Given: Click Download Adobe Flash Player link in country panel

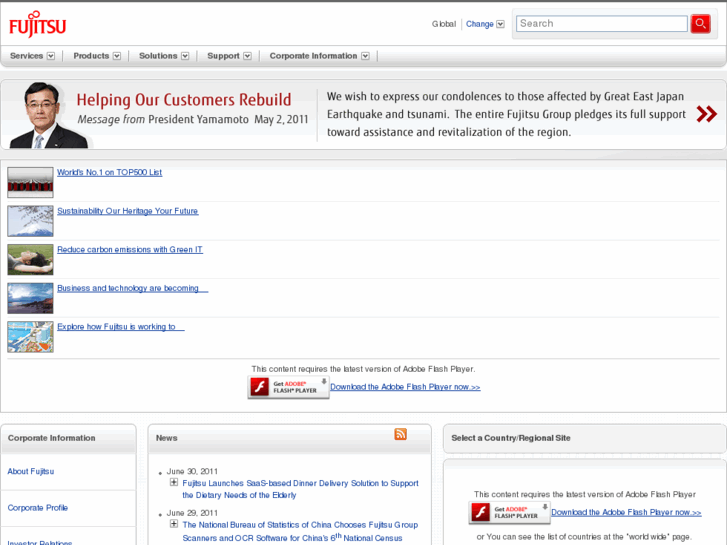Looking at the screenshot, I should 626,512.
